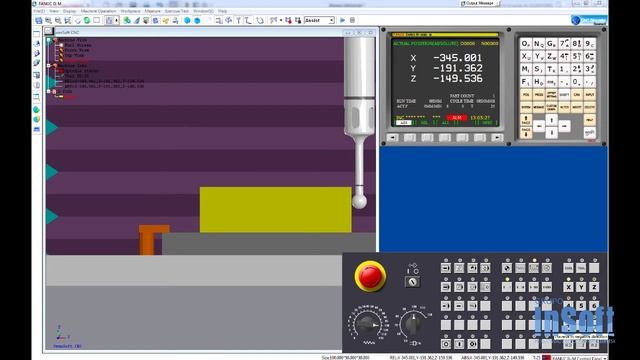Click the X key on the MDI keypad
Viewport: 640px width, 360px height.
(x=526, y=56)
